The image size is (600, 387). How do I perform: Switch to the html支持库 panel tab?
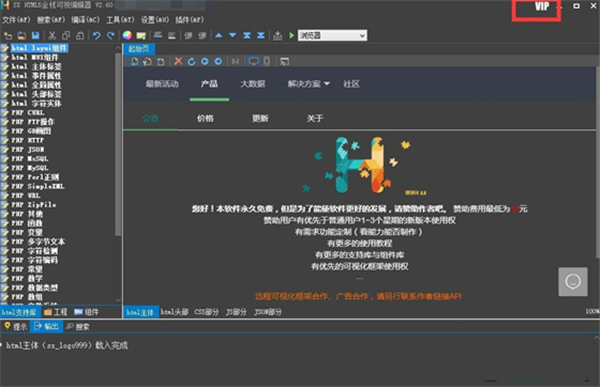point(20,312)
